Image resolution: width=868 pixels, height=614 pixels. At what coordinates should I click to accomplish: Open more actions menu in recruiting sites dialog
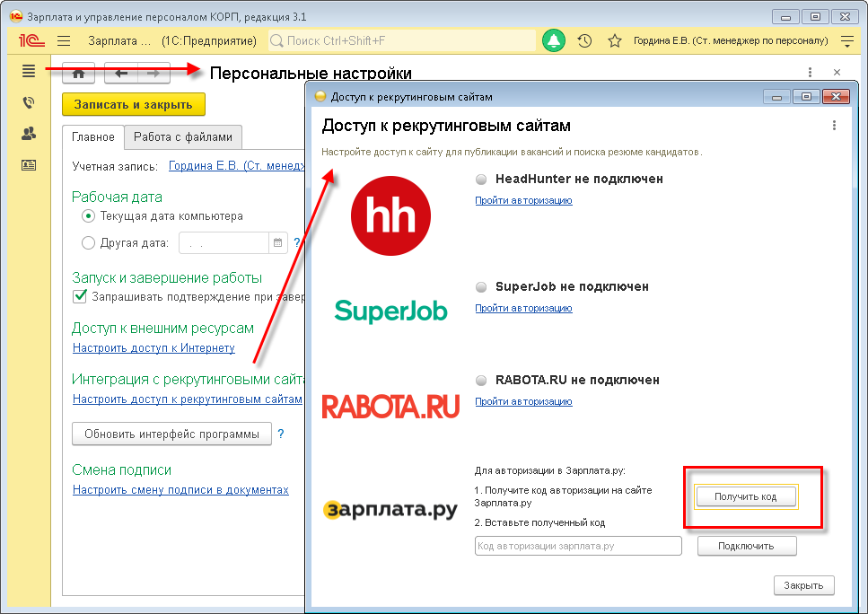point(834,126)
